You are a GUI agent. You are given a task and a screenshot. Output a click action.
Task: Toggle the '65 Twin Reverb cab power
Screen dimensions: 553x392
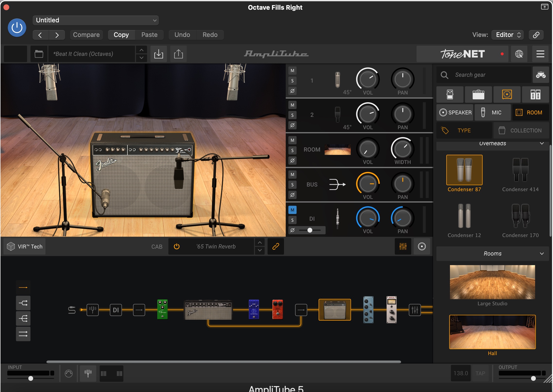[x=177, y=247]
